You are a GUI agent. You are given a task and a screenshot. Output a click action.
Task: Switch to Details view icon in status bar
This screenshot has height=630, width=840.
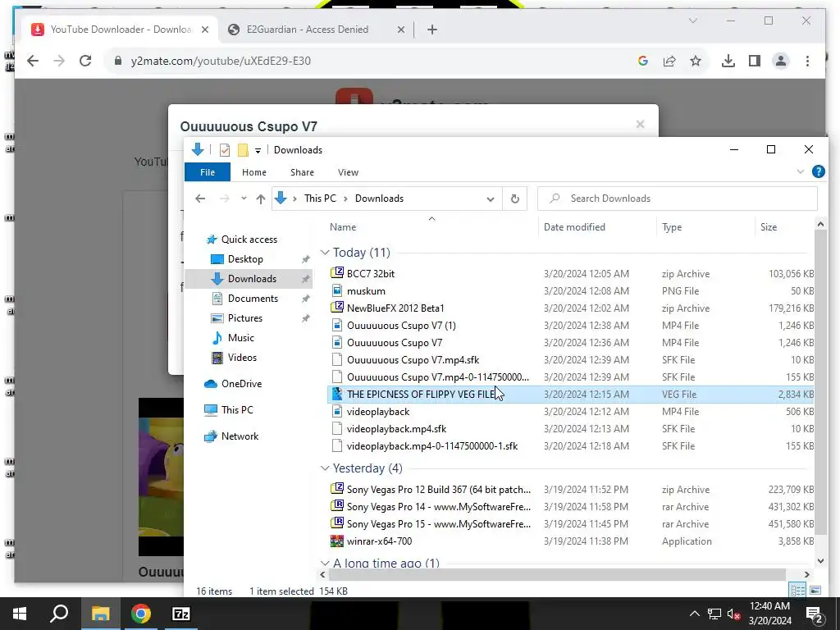[x=797, y=591]
